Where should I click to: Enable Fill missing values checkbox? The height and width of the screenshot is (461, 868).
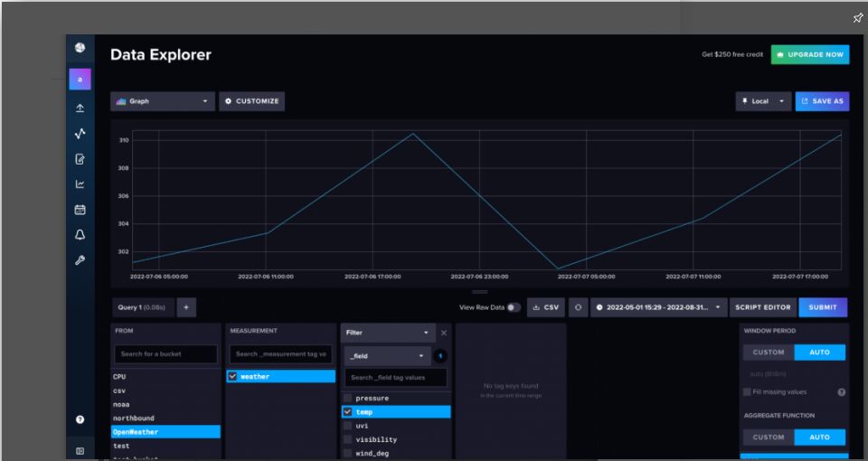747,391
